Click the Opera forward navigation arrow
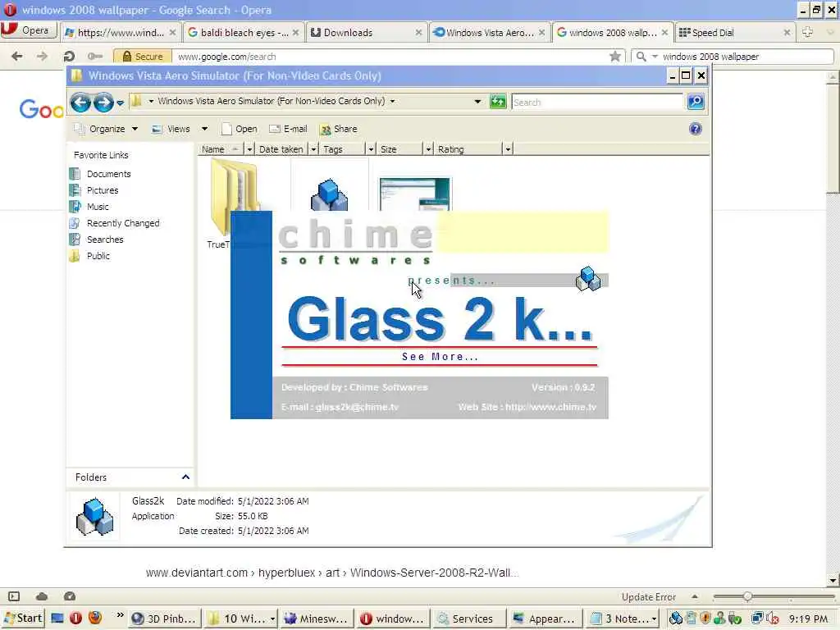This screenshot has width=840, height=630. [x=42, y=56]
